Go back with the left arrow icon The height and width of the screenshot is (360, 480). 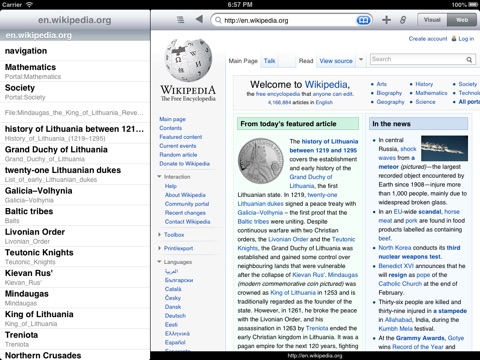pos(199,19)
